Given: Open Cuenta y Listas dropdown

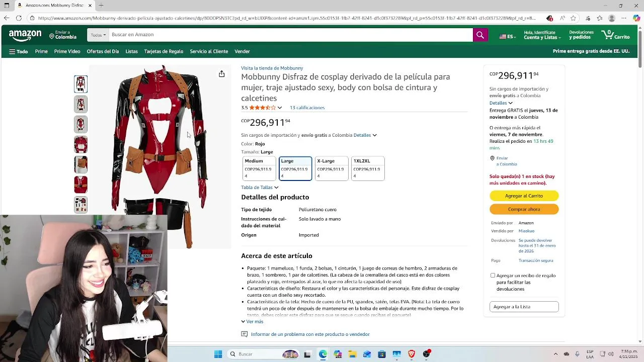Looking at the screenshot, I should pos(542,35).
